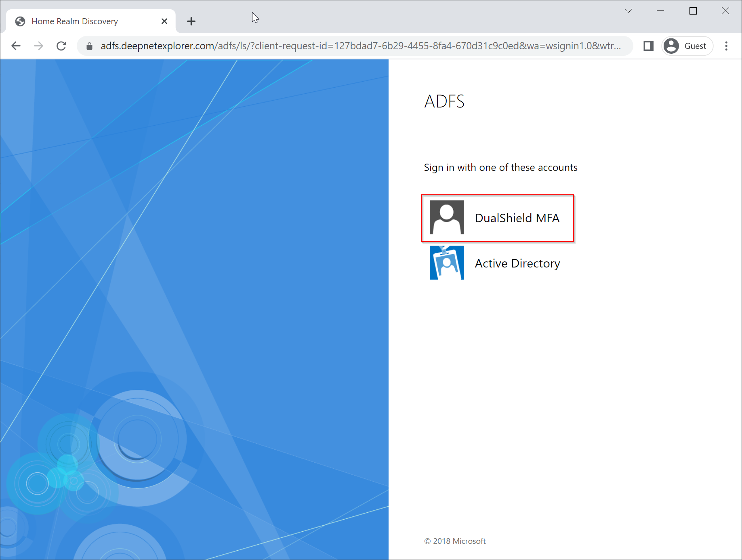Click the Guest profile label
This screenshot has width=742, height=560.
(x=695, y=46)
